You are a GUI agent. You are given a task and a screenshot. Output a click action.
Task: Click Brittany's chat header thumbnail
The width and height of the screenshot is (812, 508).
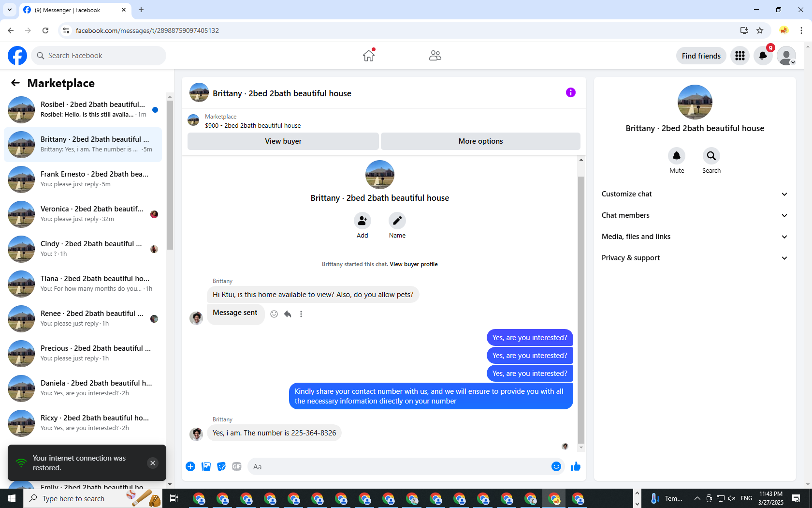pyautogui.click(x=199, y=92)
